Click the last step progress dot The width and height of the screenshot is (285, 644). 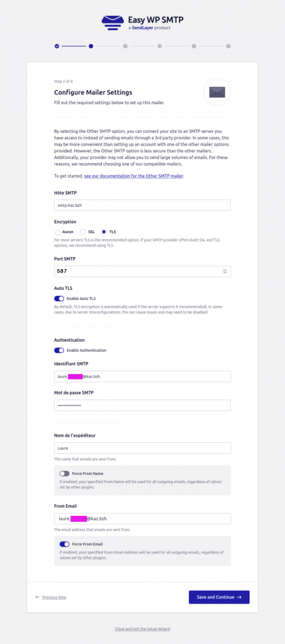pyautogui.click(x=228, y=46)
